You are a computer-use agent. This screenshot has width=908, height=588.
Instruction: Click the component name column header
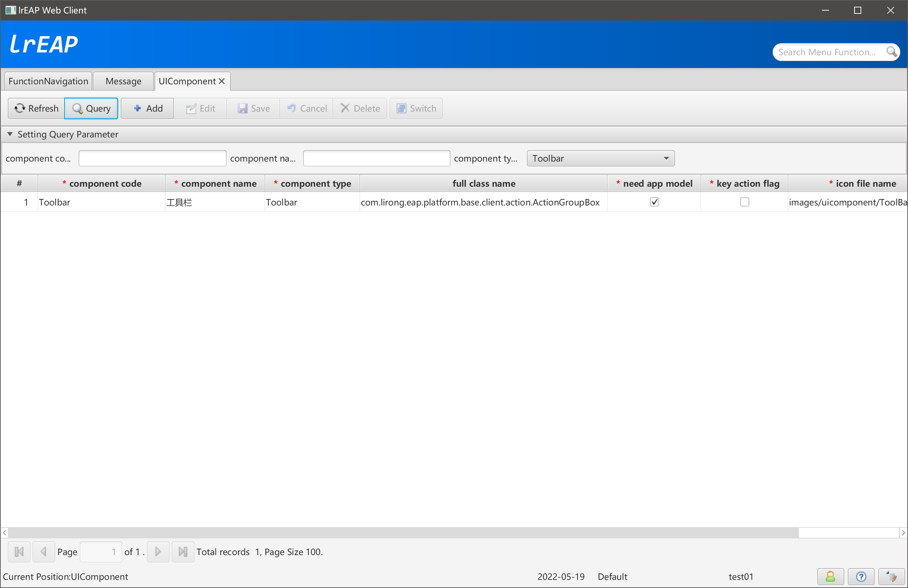215,183
